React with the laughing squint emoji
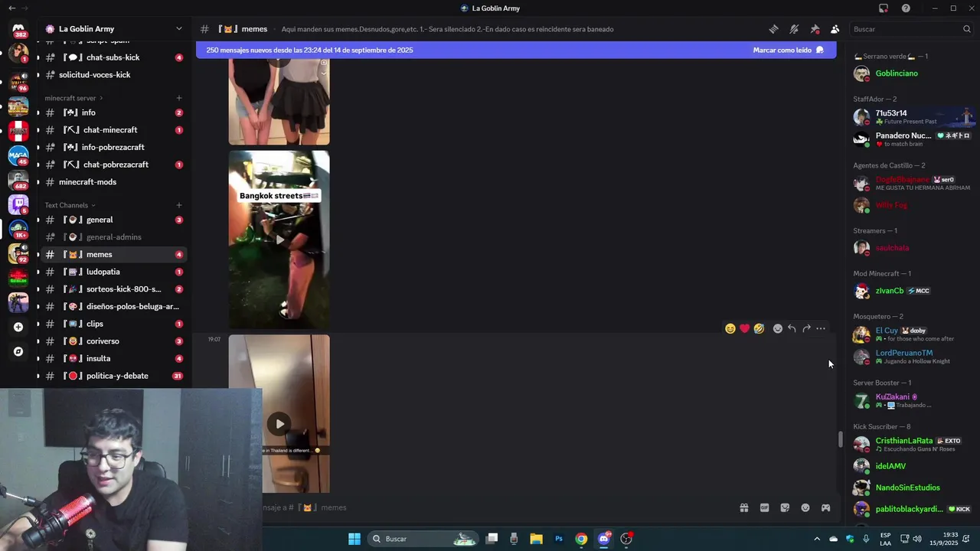Viewport: 980px width, 551px height. (x=730, y=328)
